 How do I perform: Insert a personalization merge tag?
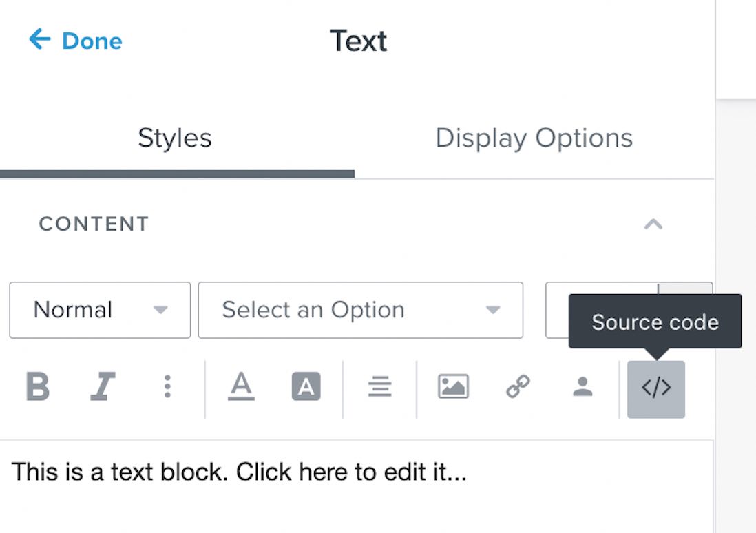point(582,388)
